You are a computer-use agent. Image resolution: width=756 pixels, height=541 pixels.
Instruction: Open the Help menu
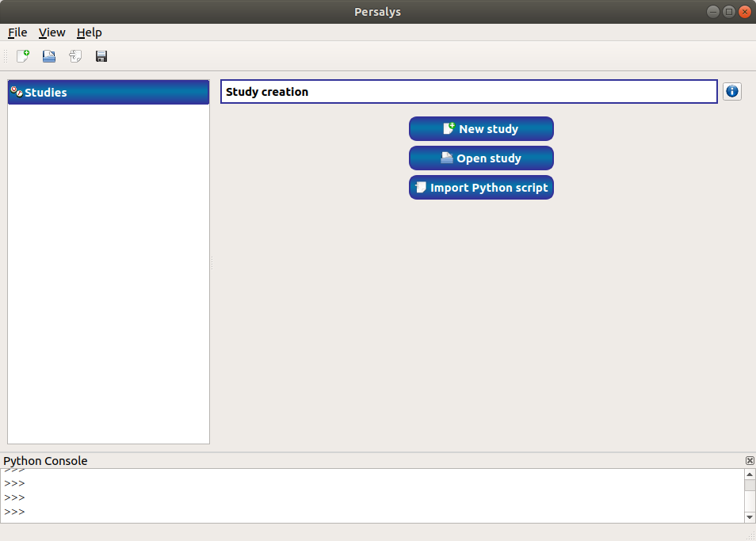89,32
